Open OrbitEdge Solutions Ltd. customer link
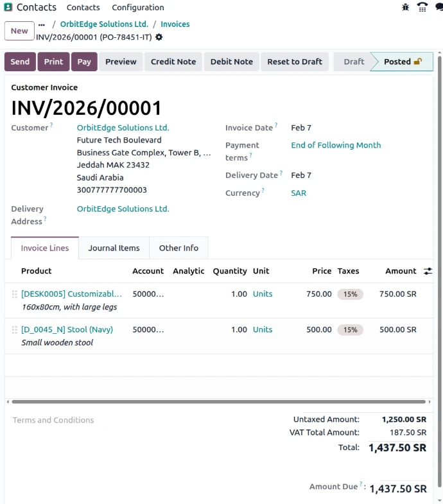Image resolution: width=443 pixels, height=504 pixels. [123, 128]
